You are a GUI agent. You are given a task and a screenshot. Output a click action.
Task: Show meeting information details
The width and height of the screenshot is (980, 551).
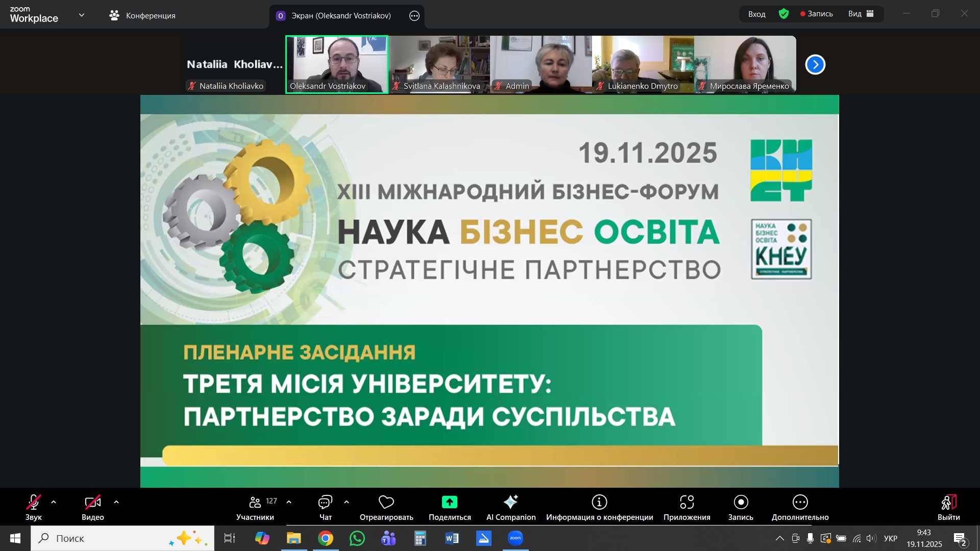(x=599, y=507)
